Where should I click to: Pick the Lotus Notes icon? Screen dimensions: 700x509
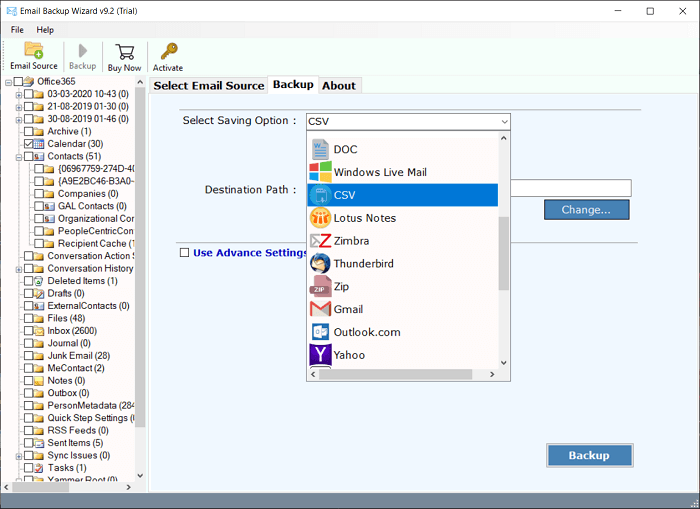click(x=320, y=218)
